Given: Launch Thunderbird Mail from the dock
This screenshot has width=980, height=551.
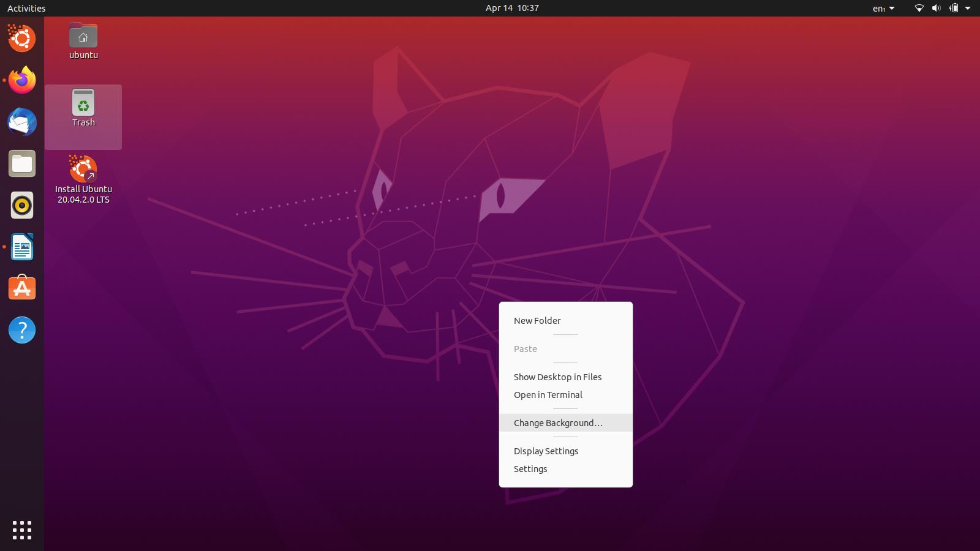Looking at the screenshot, I should (22, 122).
